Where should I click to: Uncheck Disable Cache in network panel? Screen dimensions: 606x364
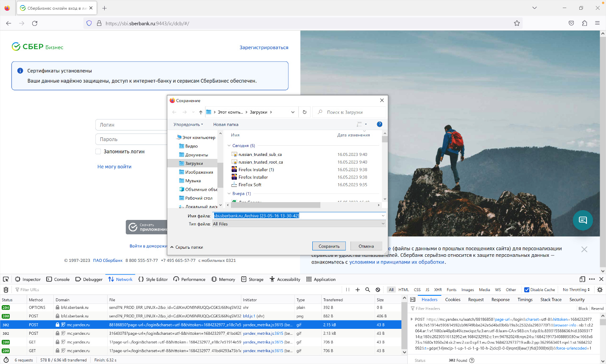coord(527,290)
